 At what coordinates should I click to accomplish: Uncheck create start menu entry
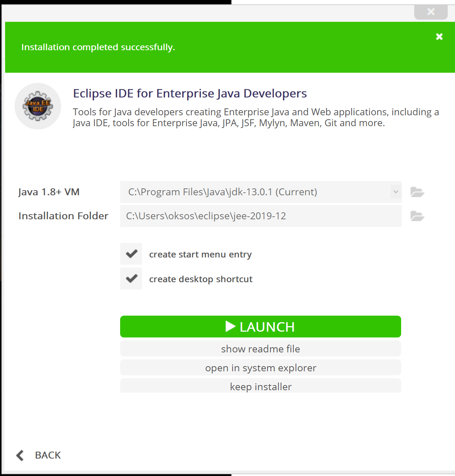pyautogui.click(x=131, y=254)
